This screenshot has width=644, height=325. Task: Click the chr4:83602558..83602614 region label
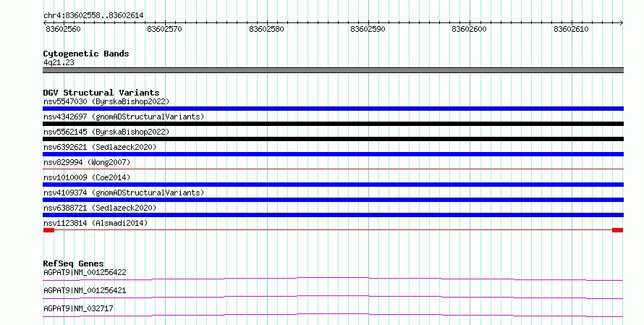coord(93,15)
